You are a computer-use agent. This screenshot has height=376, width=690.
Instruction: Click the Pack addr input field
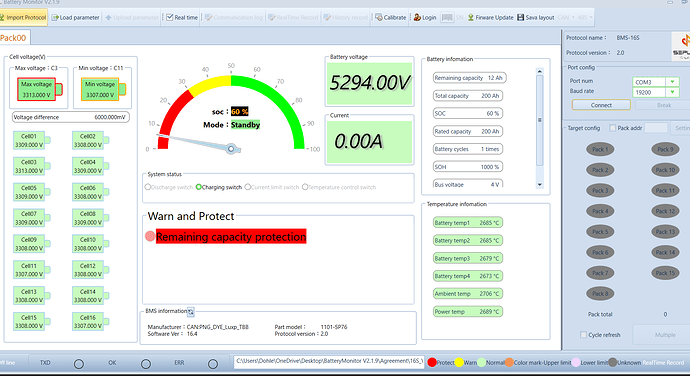(x=656, y=128)
